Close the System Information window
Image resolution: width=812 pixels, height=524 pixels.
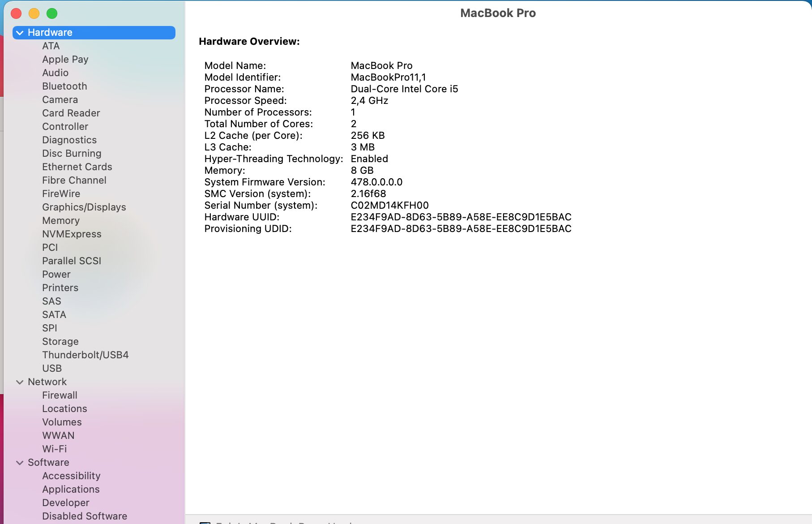[16, 13]
